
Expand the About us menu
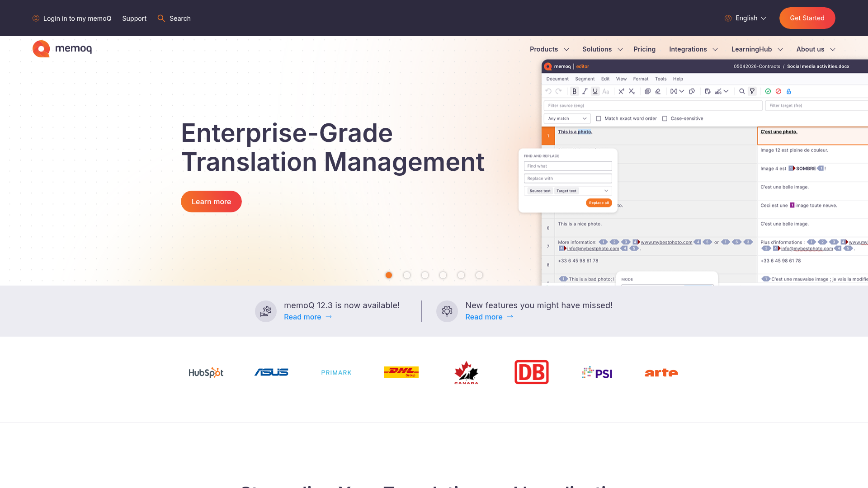(816, 49)
